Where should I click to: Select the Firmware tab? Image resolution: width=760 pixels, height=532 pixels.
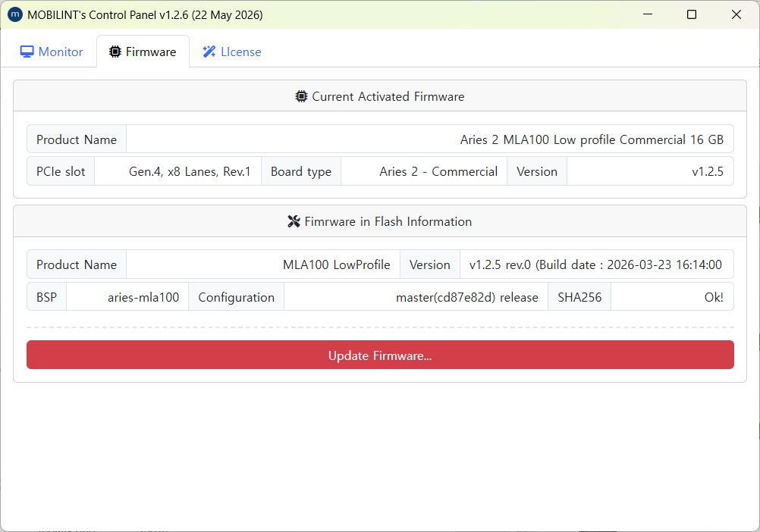[x=143, y=52]
